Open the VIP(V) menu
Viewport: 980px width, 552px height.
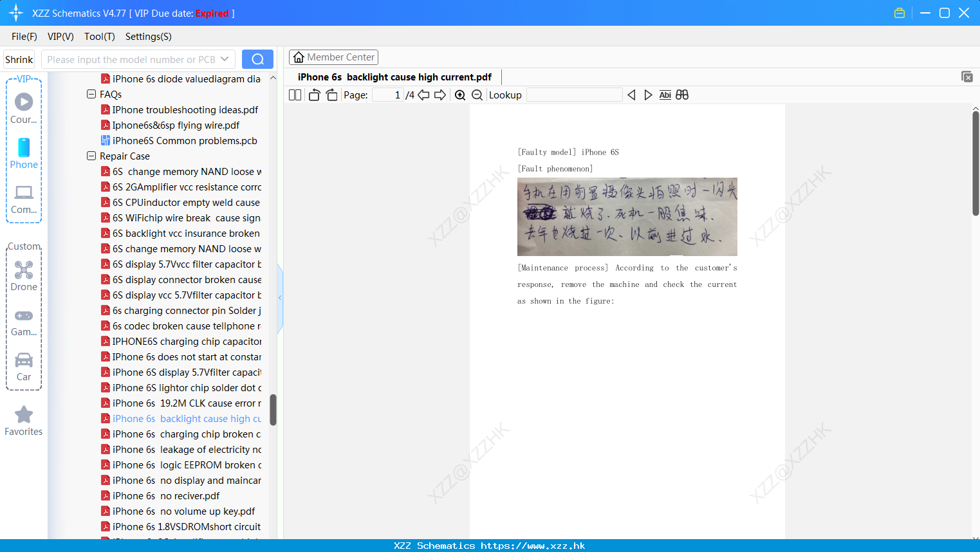point(60,37)
